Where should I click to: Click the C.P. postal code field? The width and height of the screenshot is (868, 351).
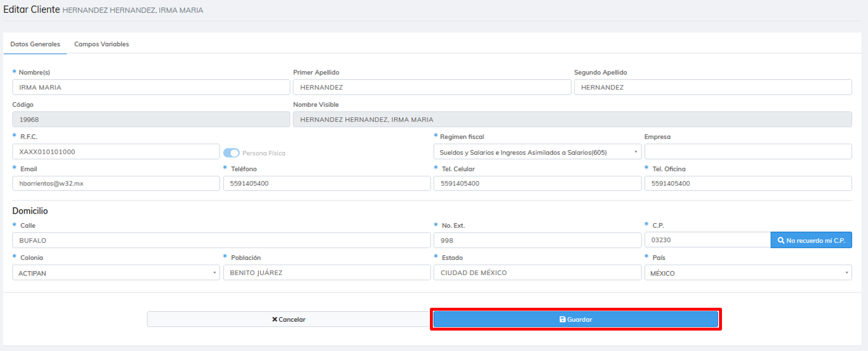pyautogui.click(x=707, y=240)
